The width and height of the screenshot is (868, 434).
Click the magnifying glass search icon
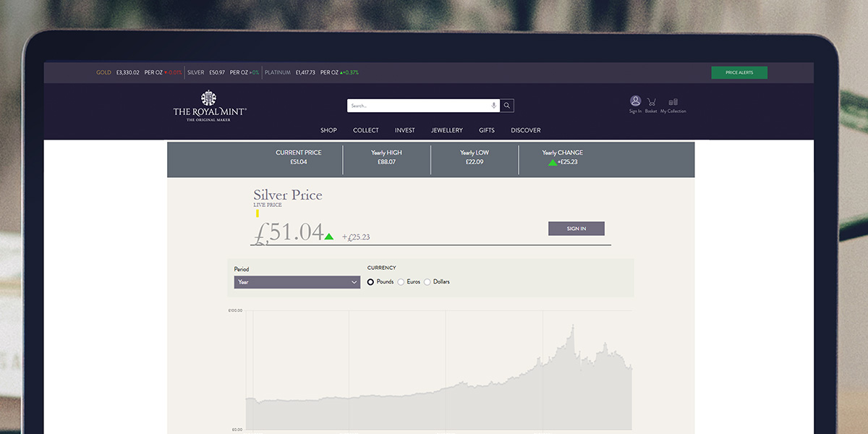[x=507, y=106]
